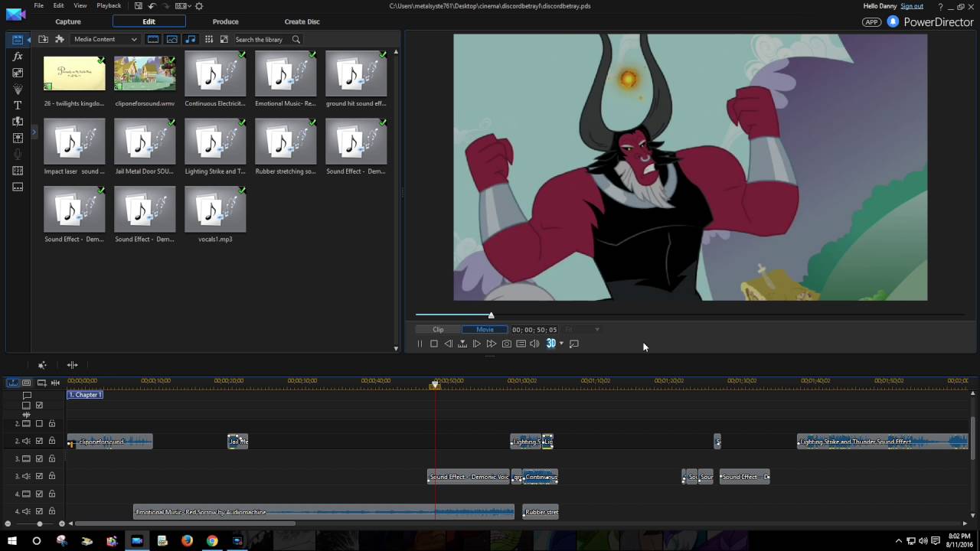Open the preview Fit zoom dropdown

pos(582,330)
